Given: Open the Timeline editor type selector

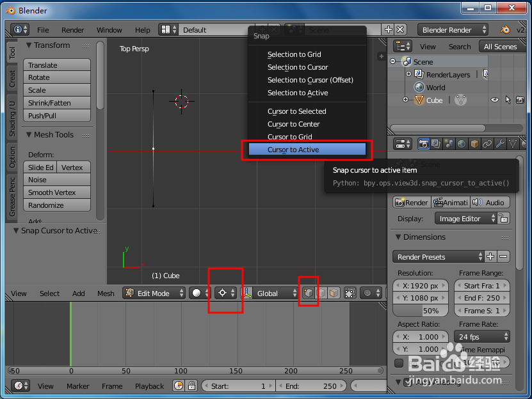Looking at the screenshot, I should pyautogui.click(x=20, y=386).
